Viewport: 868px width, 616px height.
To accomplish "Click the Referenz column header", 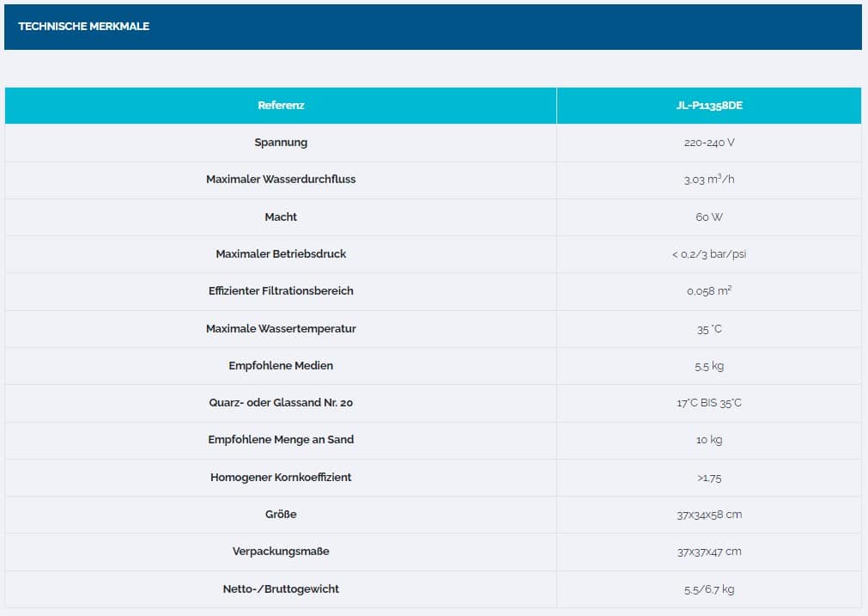I will click(x=281, y=106).
